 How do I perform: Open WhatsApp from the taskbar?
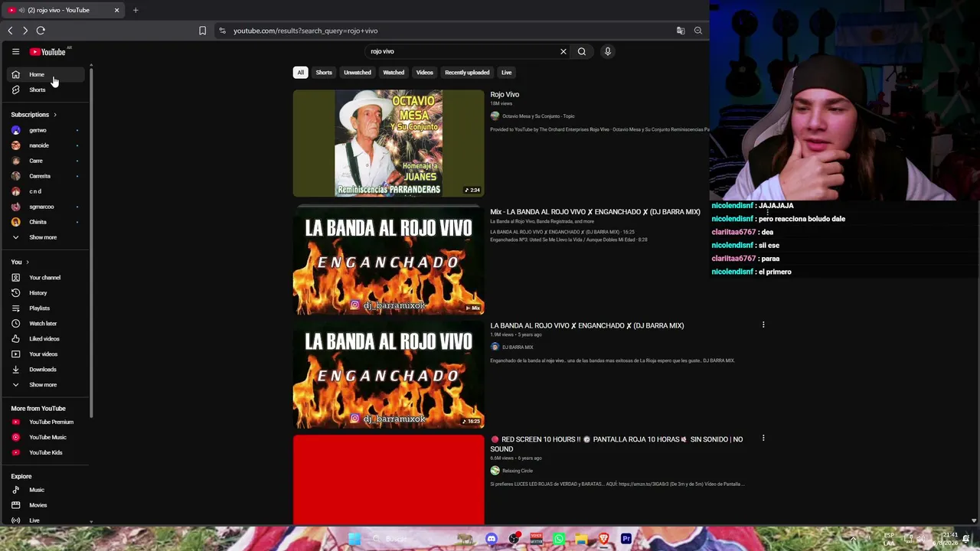[559, 539]
